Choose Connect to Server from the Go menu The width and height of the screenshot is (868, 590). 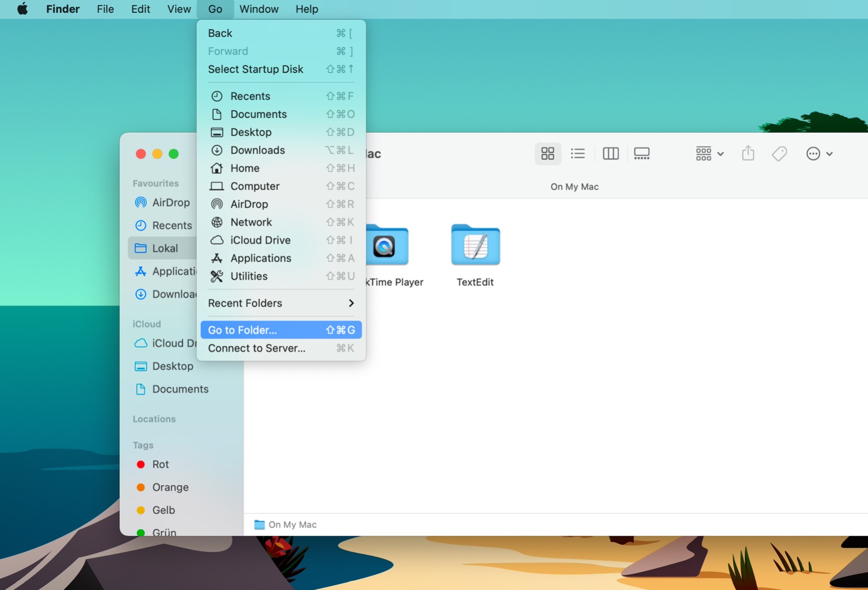[x=257, y=348]
